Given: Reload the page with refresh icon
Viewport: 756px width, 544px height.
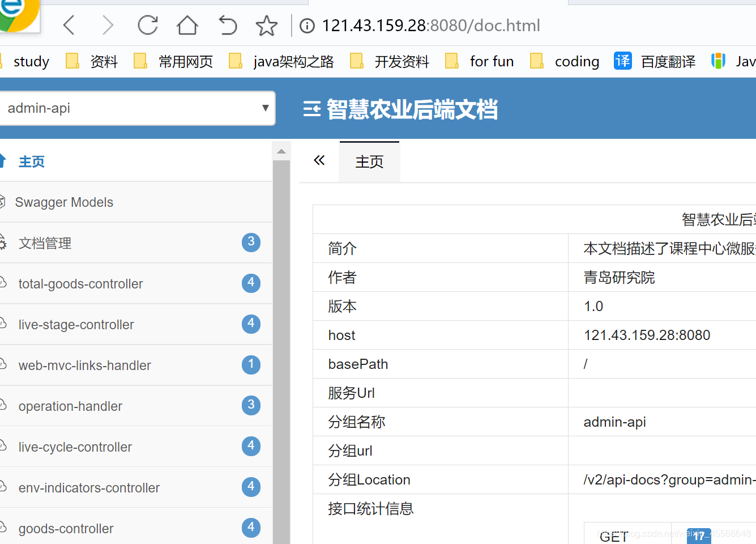Looking at the screenshot, I should point(148,25).
